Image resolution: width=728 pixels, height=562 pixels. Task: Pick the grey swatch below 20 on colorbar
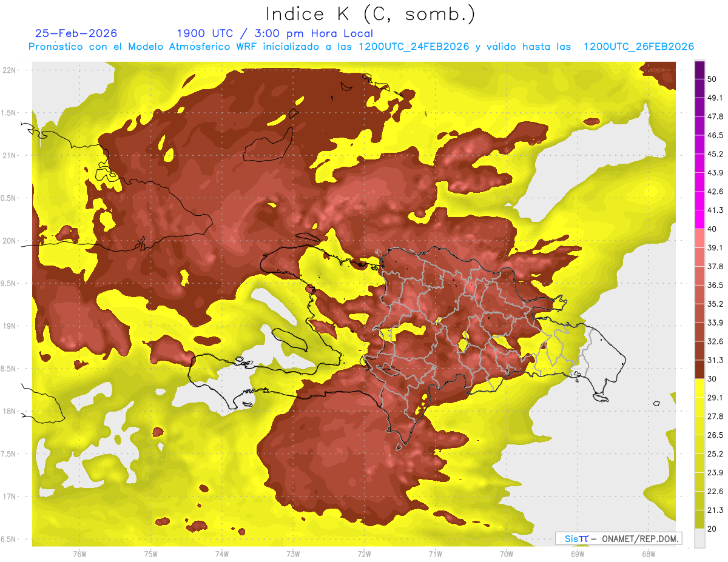699,538
